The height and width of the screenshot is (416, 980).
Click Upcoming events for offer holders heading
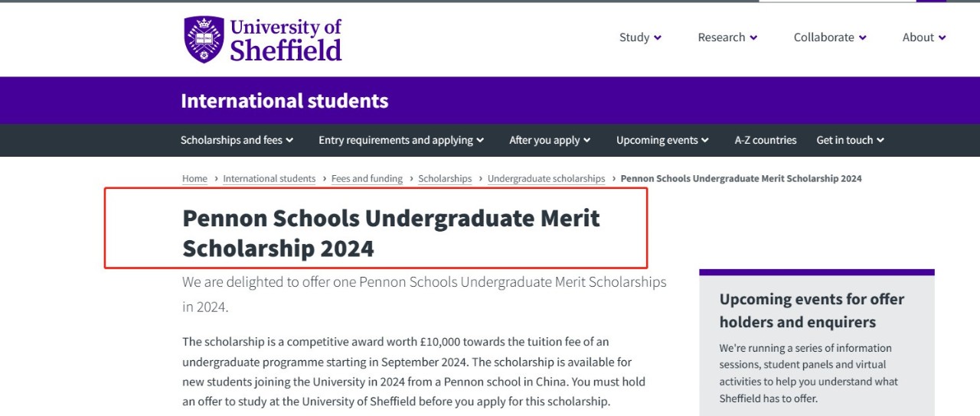tap(812, 310)
